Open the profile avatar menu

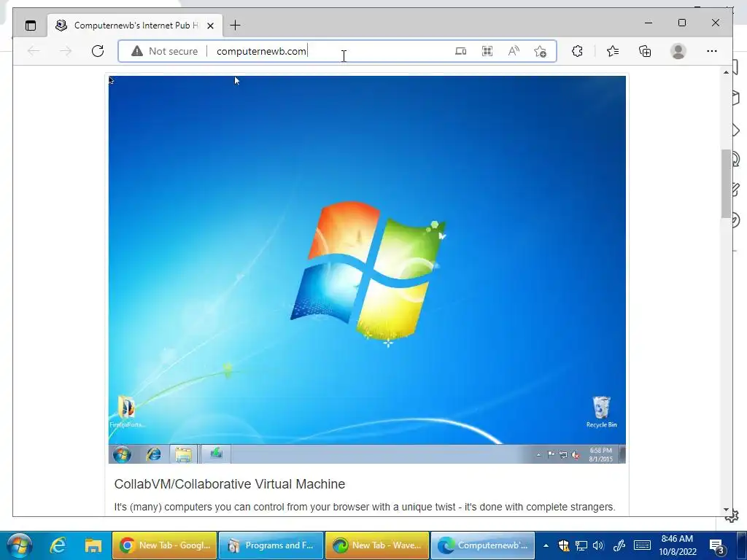point(678,51)
